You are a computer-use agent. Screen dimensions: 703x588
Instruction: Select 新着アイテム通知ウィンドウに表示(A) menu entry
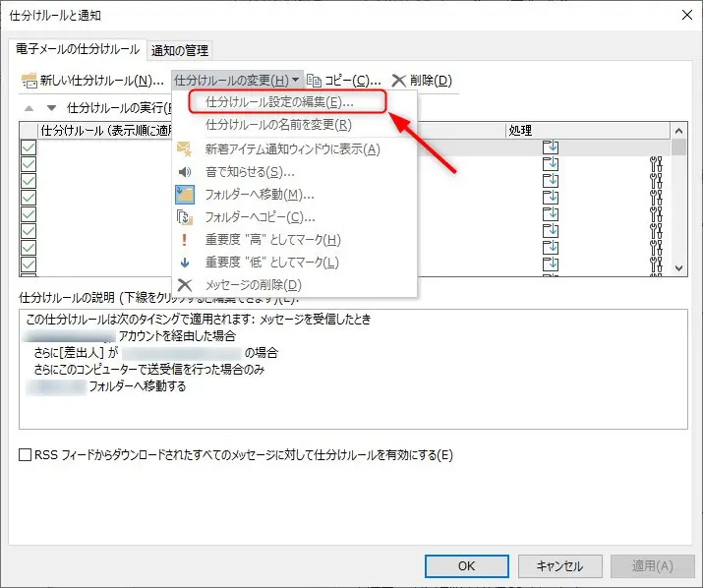pyautogui.click(x=293, y=148)
